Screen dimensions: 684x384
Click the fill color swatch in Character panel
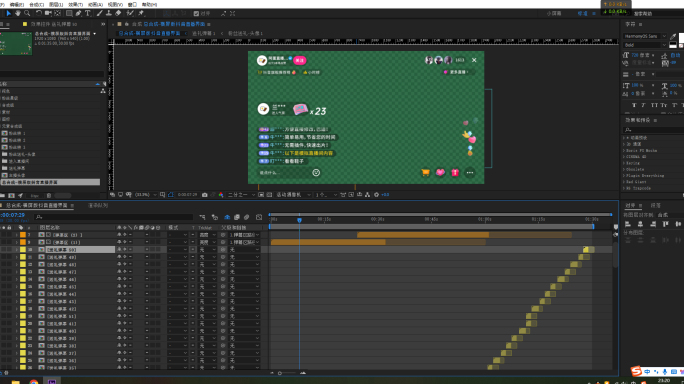681,38
